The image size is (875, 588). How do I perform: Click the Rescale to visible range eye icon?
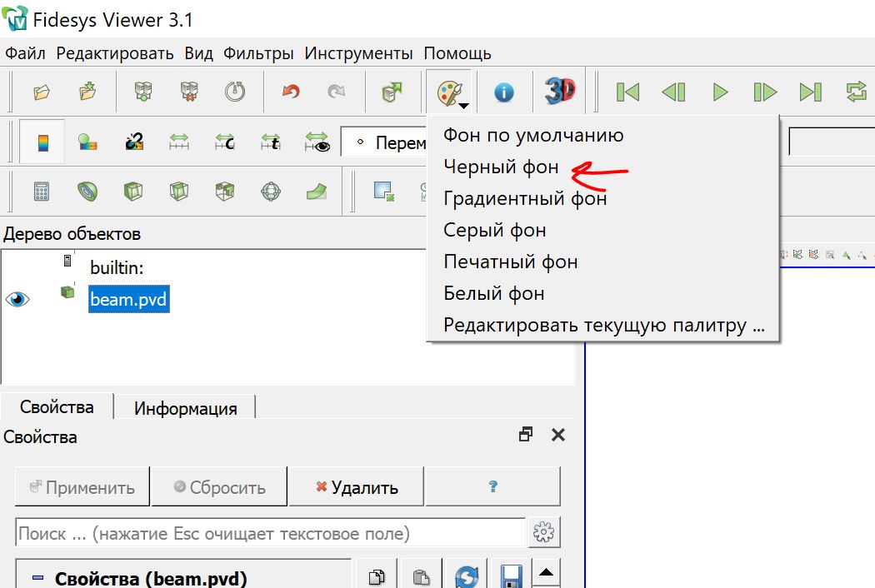click(x=317, y=142)
